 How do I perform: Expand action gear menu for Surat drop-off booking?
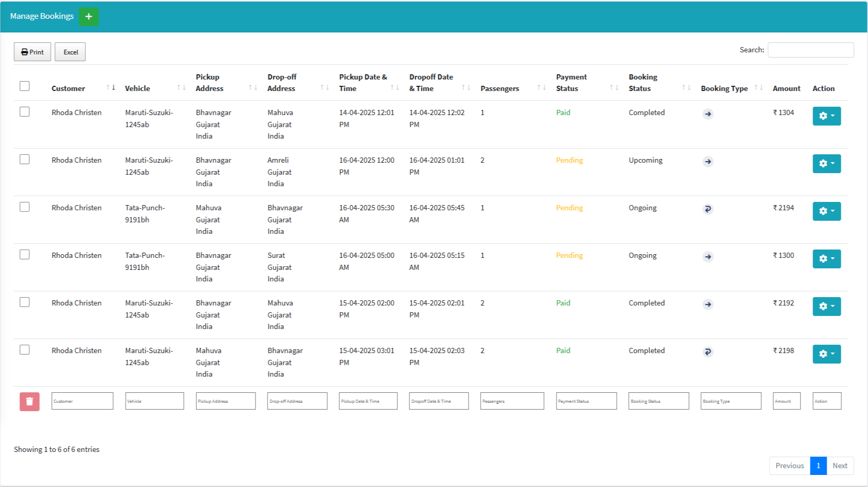(826, 259)
